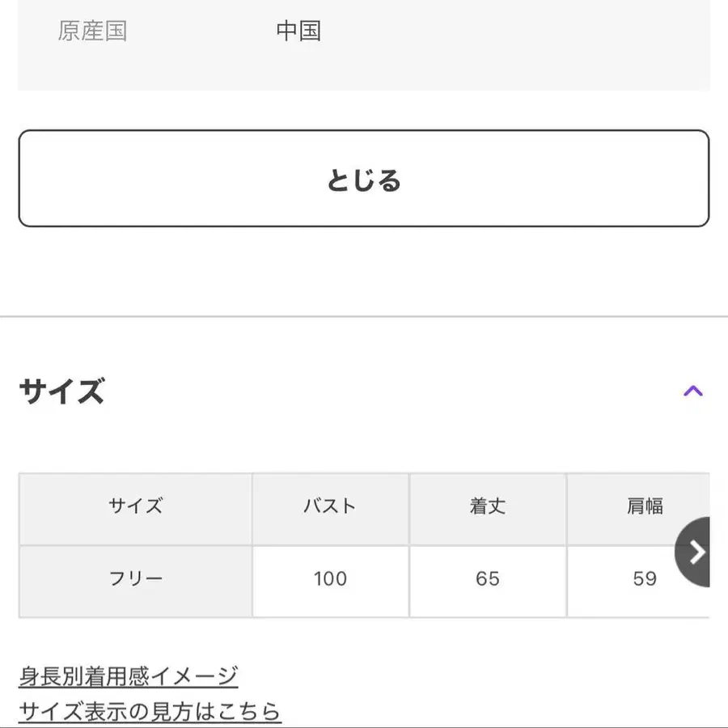The image size is (728, 728).
Task: Click inside the size table area
Action: 364,542
